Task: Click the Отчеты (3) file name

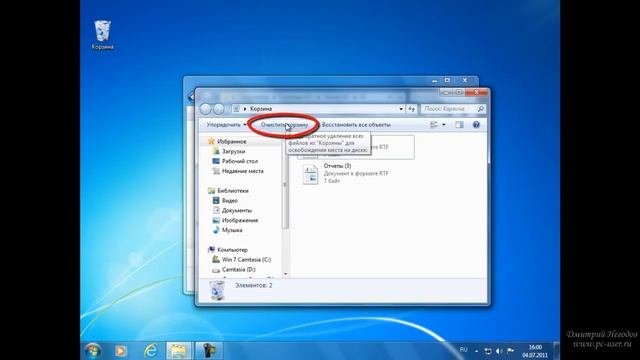Action: (x=337, y=166)
